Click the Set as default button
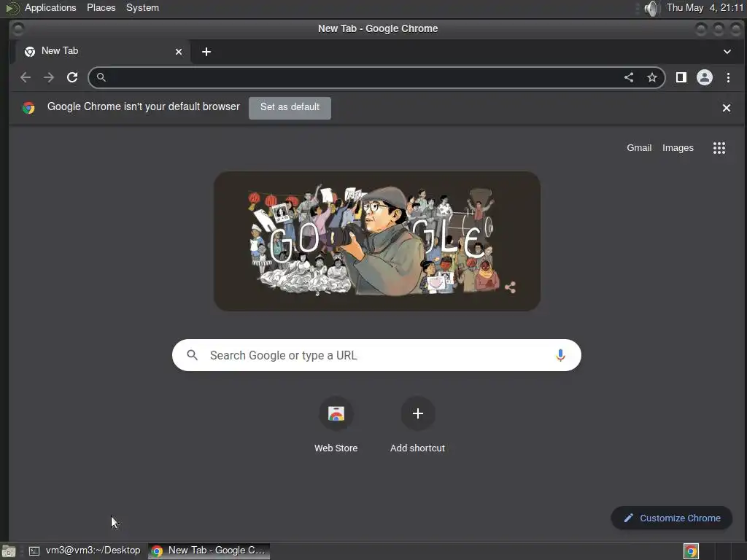Image resolution: width=747 pixels, height=560 pixels. click(290, 108)
